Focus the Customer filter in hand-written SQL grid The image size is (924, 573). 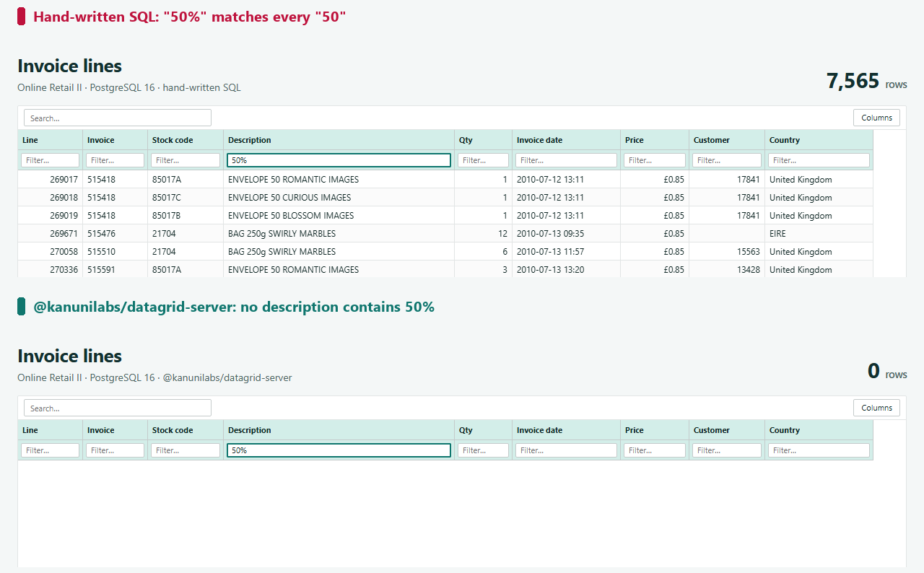727,160
